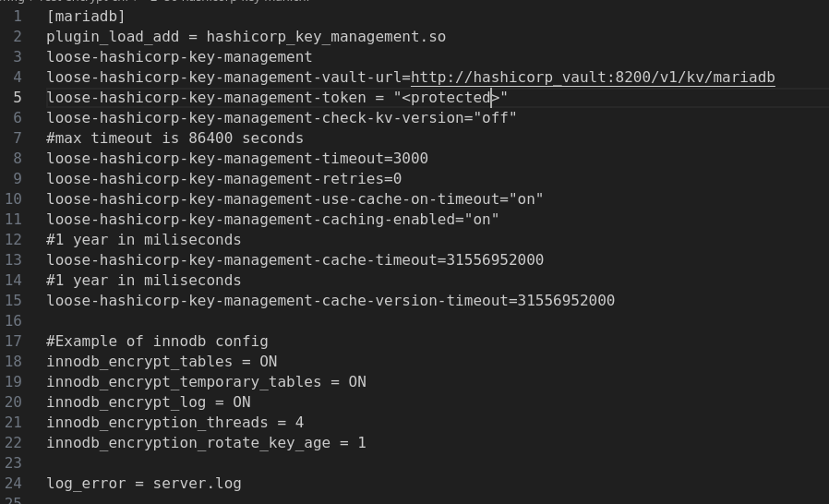This screenshot has height=504, width=829.
Task: Click line number 16 for the empty line
Action: click(x=13, y=321)
